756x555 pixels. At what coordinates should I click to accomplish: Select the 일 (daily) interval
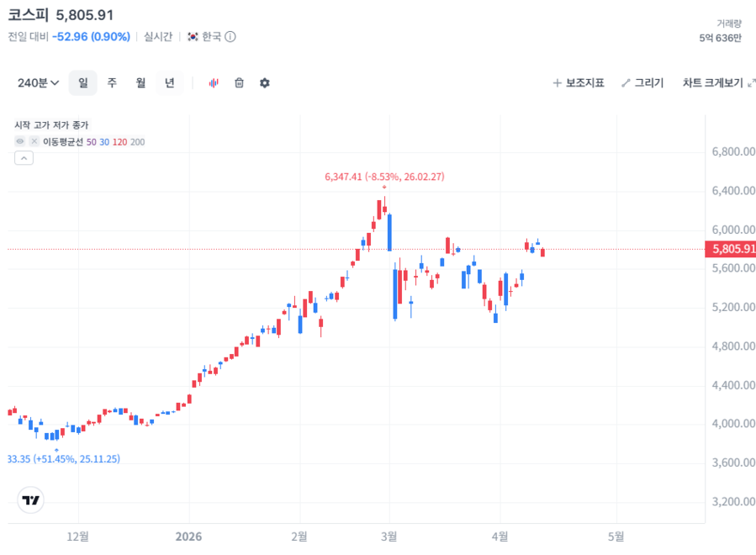[x=82, y=82]
